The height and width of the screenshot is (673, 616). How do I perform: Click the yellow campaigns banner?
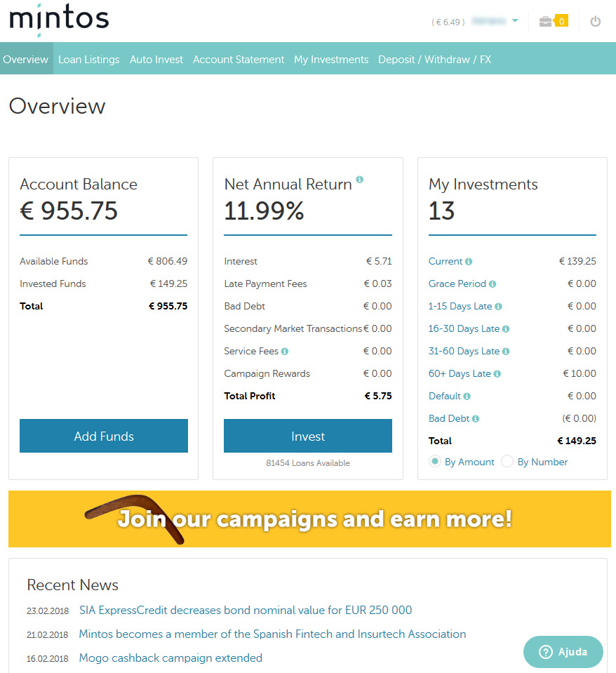pyautogui.click(x=308, y=519)
